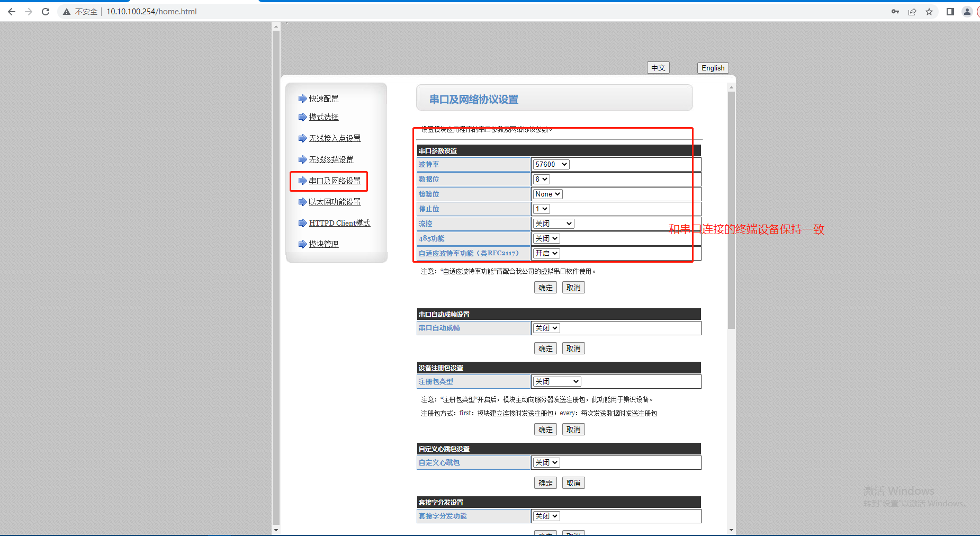This screenshot has width=980, height=536.
Task: Open the password key icon in address bar
Action: click(x=895, y=12)
